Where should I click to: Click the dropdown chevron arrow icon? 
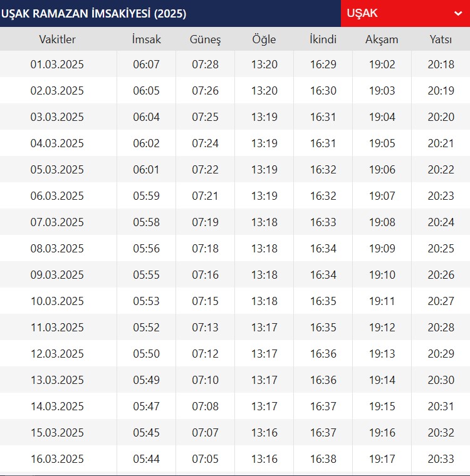pos(457,14)
